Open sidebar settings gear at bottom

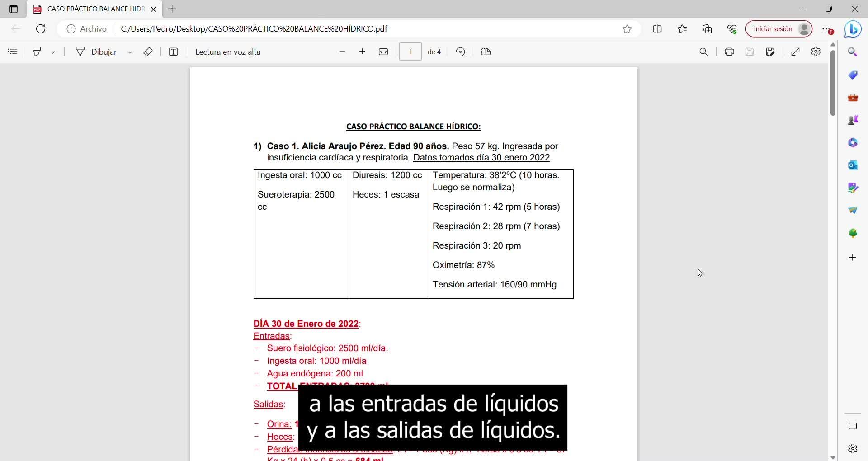coord(853,449)
